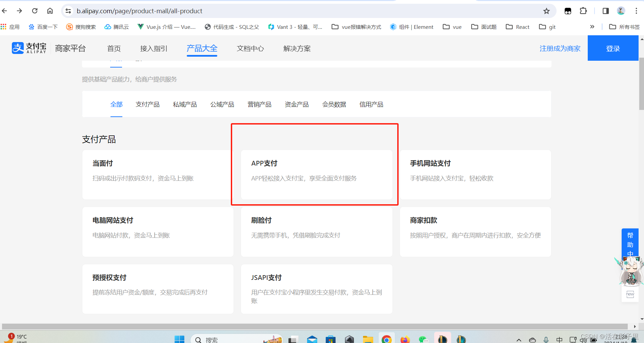
Task: Select the 公域产品 category tab
Action: pos(222,104)
